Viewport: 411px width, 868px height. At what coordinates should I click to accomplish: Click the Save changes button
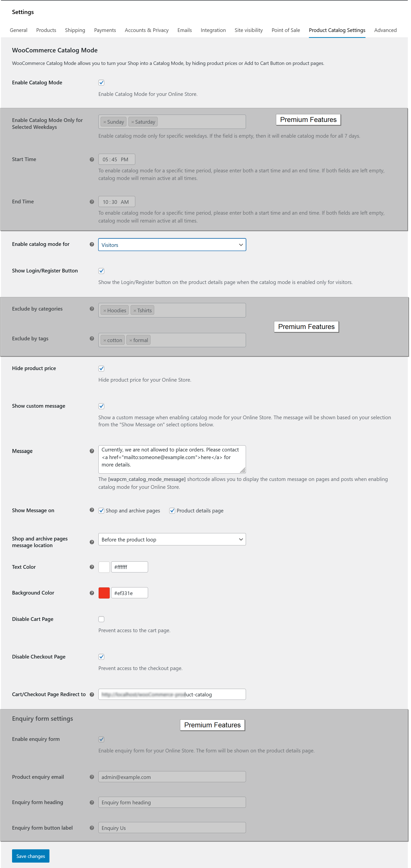click(x=31, y=856)
